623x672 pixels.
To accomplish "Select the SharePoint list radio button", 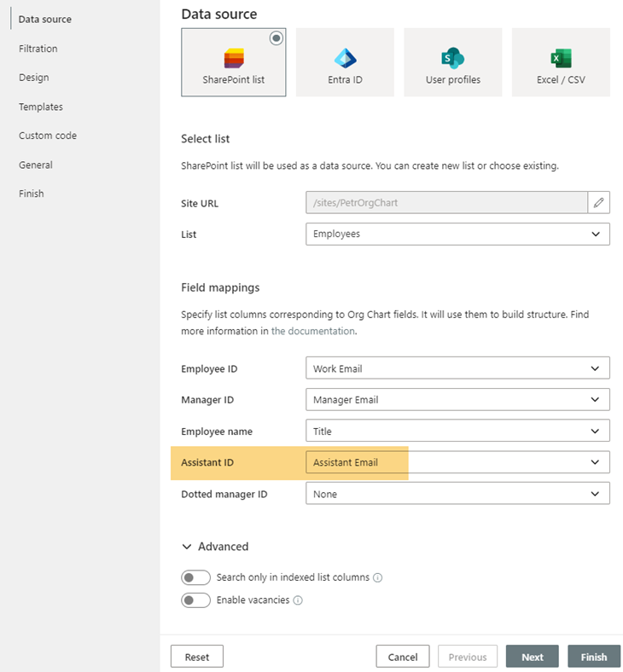I will tap(277, 38).
